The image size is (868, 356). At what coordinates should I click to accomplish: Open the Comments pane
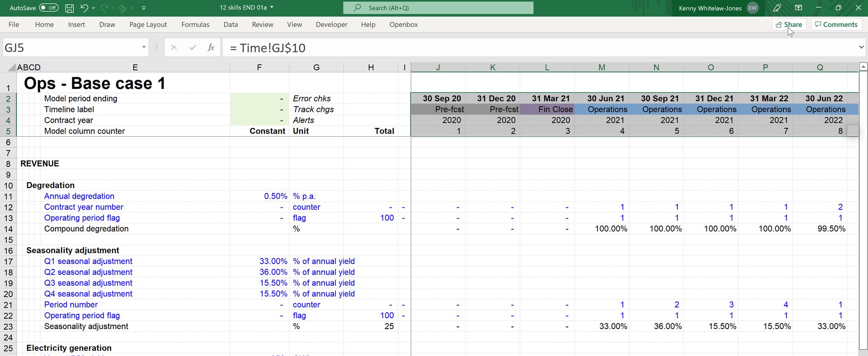pyautogui.click(x=836, y=25)
